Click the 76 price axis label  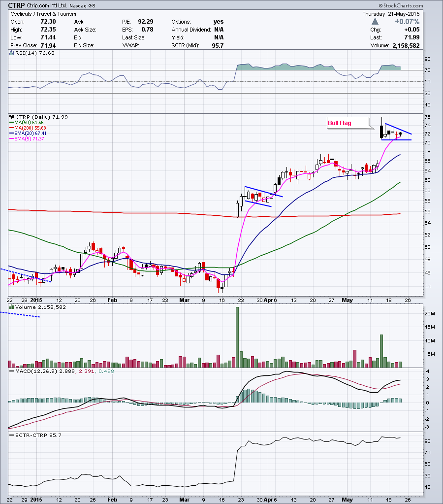pos(427,117)
